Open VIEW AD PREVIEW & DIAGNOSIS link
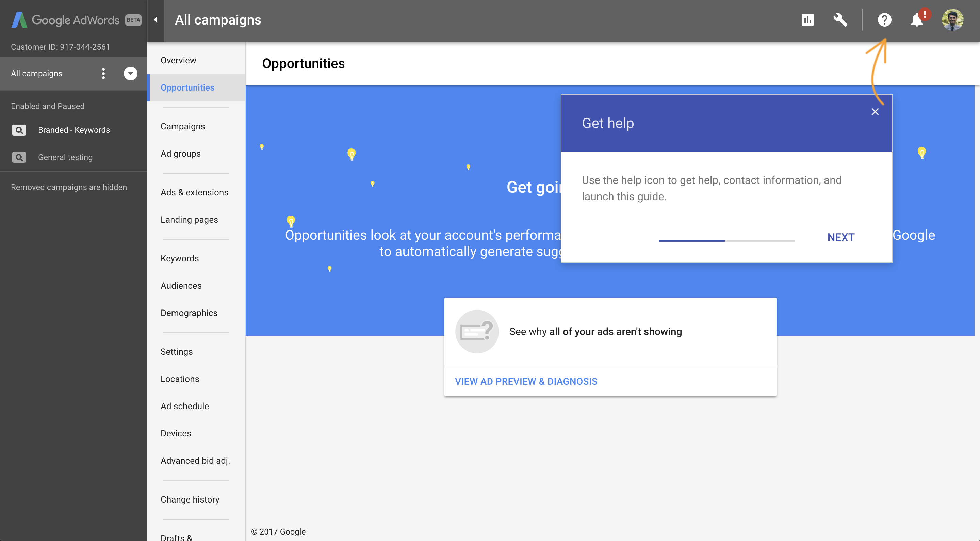The width and height of the screenshot is (980, 541). (x=526, y=381)
